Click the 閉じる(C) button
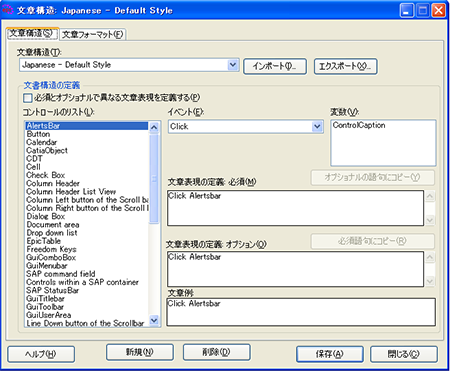This screenshot has width=450, height=371. click(x=404, y=354)
